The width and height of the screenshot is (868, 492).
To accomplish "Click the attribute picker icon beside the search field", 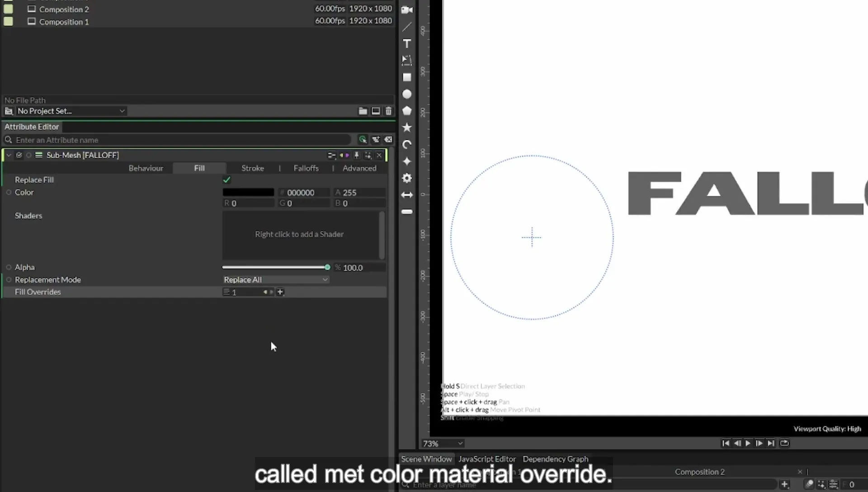I will click(363, 140).
